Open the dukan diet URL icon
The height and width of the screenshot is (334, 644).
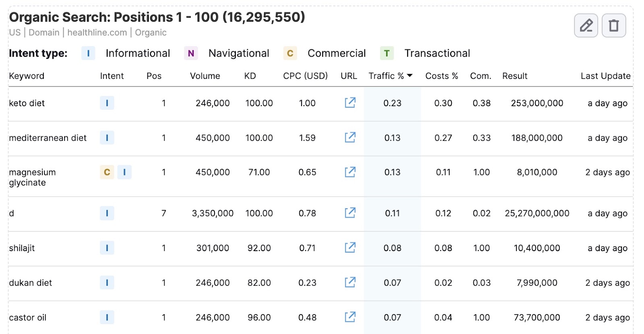coord(350,282)
